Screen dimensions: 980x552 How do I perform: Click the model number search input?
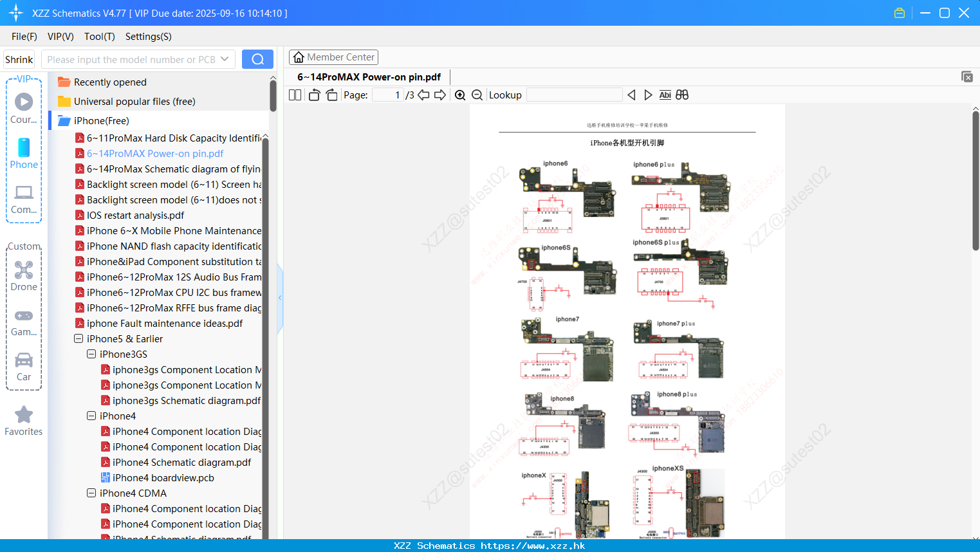point(131,59)
